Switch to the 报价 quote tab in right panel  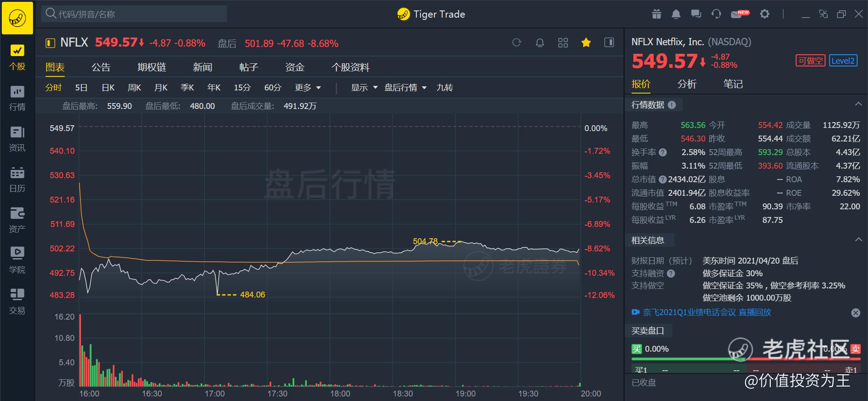pyautogui.click(x=641, y=84)
